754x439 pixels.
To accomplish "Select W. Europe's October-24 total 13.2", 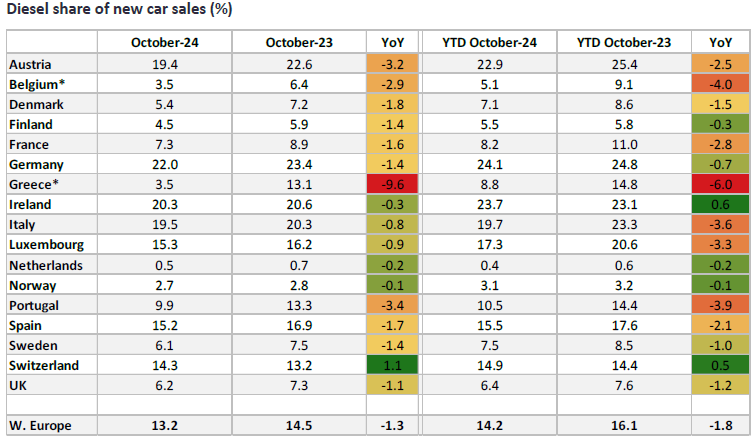I will (164, 424).
